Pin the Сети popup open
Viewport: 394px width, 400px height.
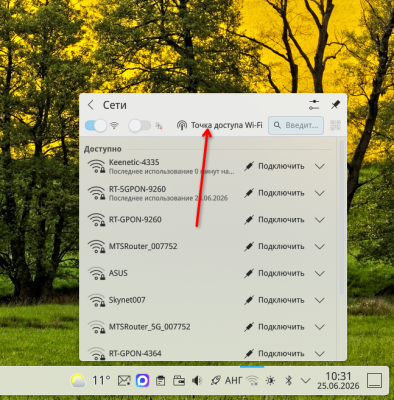(335, 105)
